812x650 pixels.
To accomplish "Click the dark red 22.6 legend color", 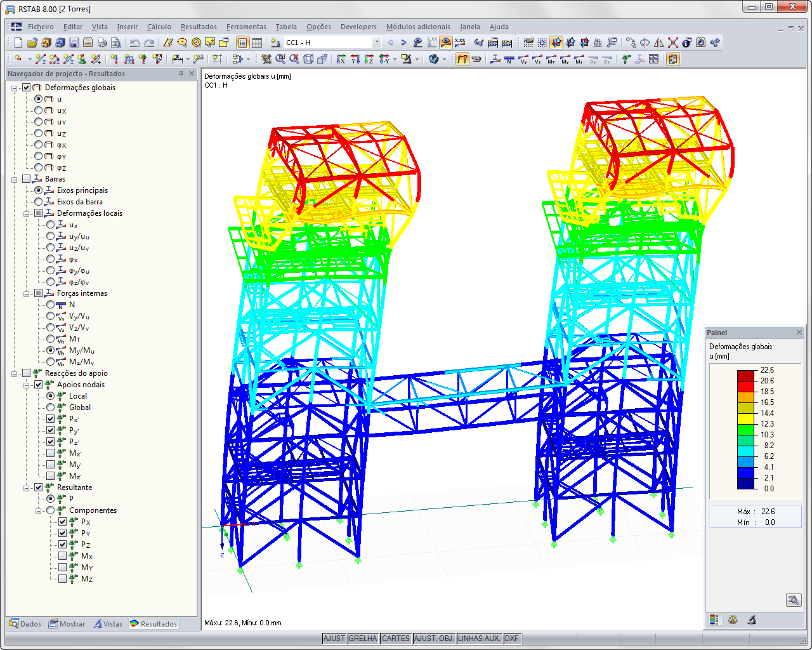I will [x=746, y=375].
